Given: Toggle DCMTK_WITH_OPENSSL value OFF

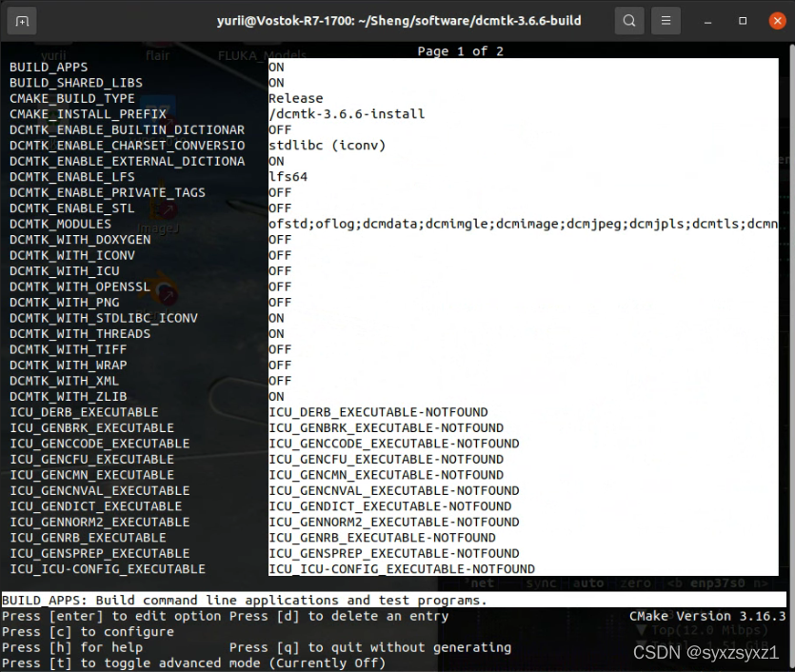Looking at the screenshot, I should (x=280, y=287).
